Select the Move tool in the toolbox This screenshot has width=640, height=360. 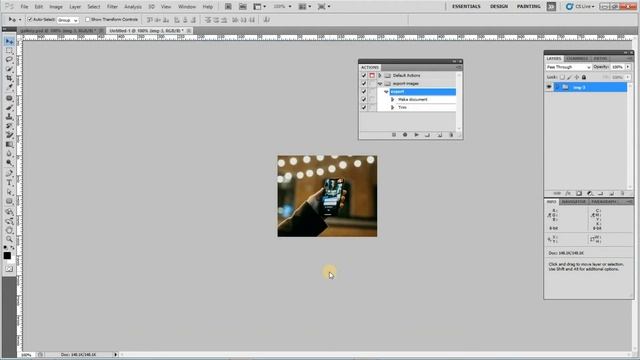(x=9, y=41)
